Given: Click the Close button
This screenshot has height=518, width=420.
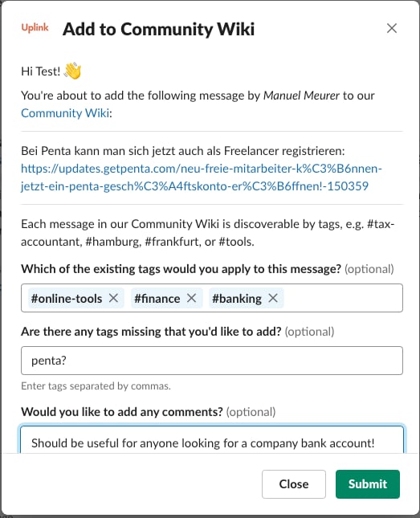Looking at the screenshot, I should point(294,484).
